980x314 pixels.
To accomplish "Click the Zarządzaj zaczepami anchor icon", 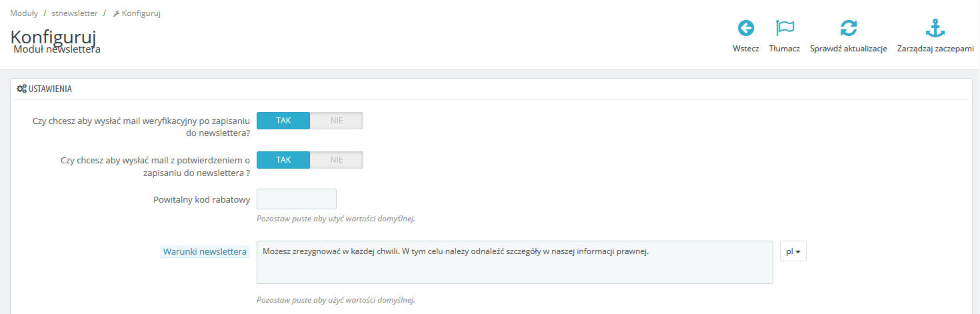I will [x=936, y=28].
